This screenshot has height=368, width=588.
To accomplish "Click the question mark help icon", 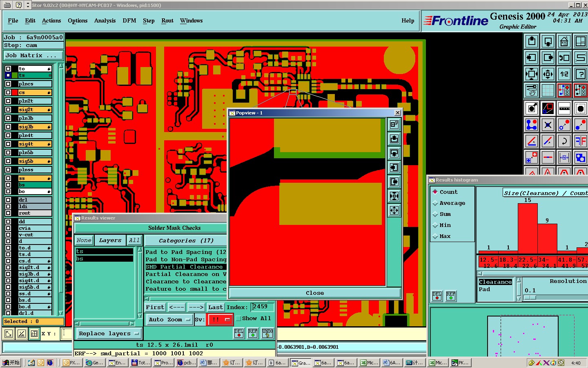I will click(x=580, y=74).
